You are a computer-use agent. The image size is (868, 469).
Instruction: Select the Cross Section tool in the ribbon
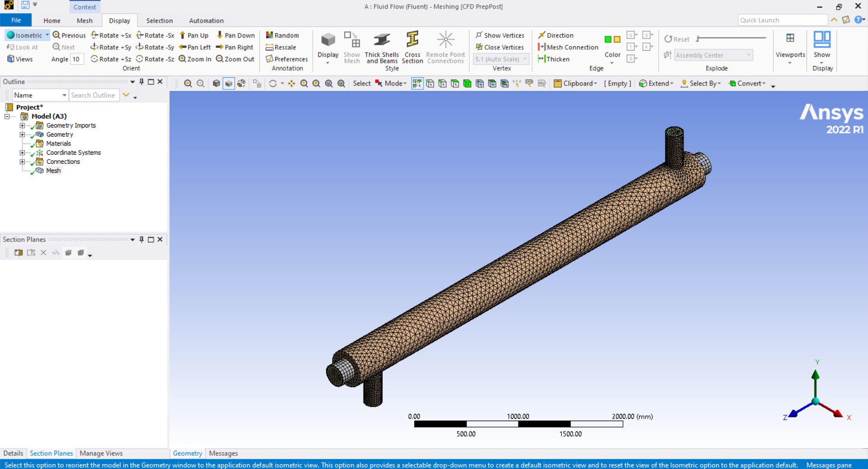click(x=412, y=47)
